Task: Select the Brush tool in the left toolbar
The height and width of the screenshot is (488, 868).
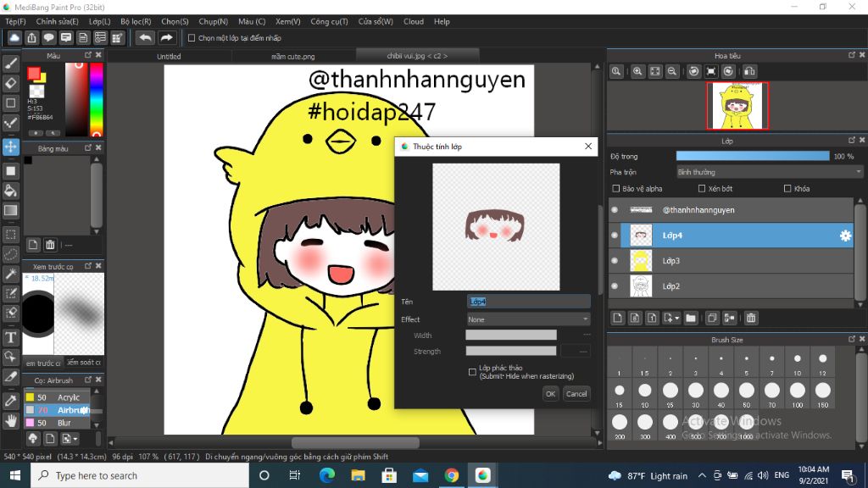Action: pos(10,64)
